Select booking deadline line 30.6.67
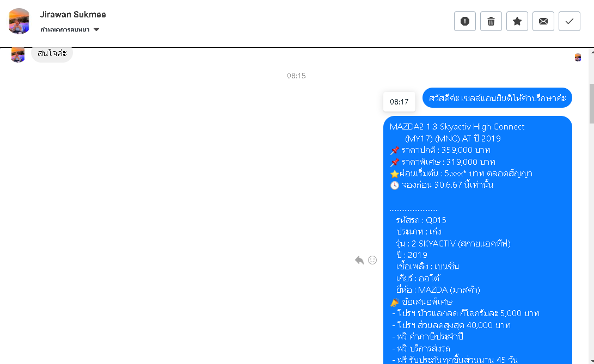 pos(442,185)
